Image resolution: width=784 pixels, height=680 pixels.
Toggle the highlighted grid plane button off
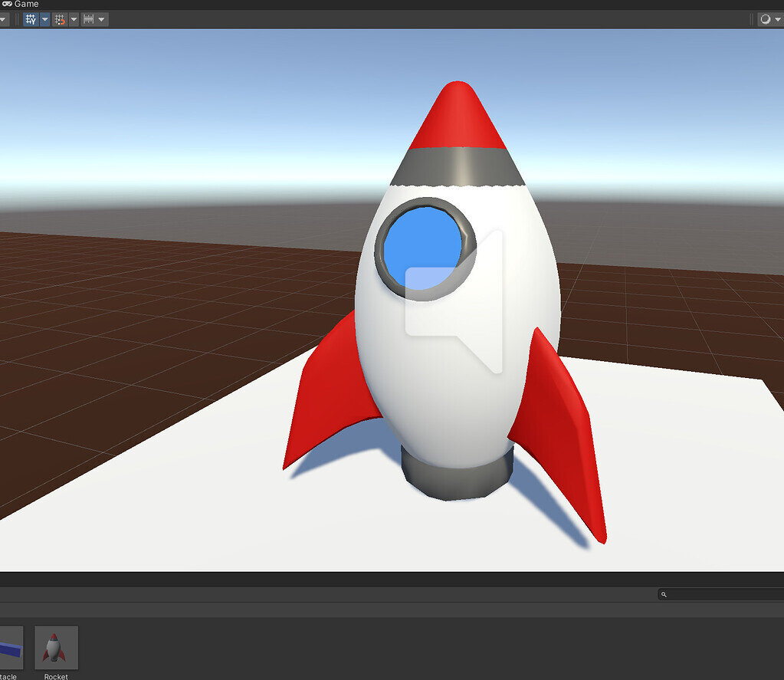(x=30, y=19)
